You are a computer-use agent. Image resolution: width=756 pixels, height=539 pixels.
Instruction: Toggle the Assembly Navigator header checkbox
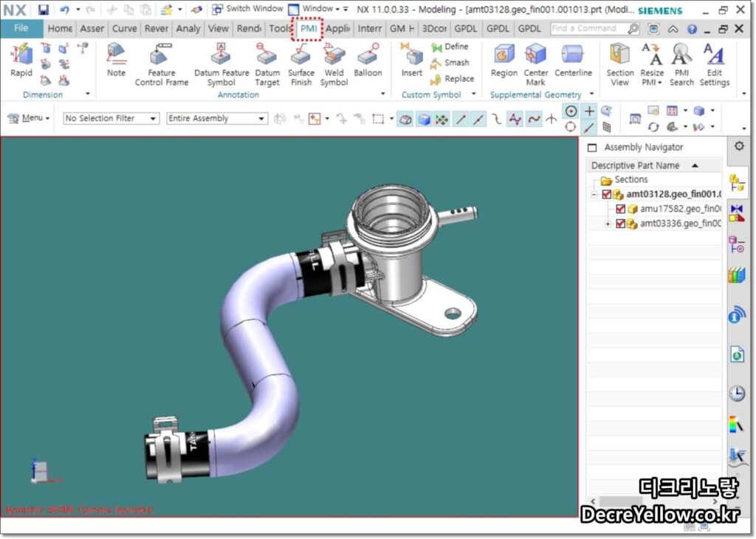[593, 148]
